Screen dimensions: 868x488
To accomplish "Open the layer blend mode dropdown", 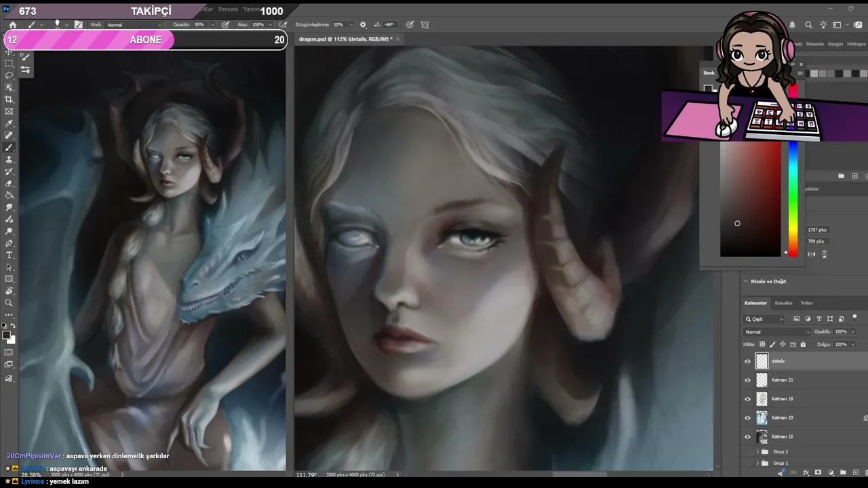I will point(776,332).
